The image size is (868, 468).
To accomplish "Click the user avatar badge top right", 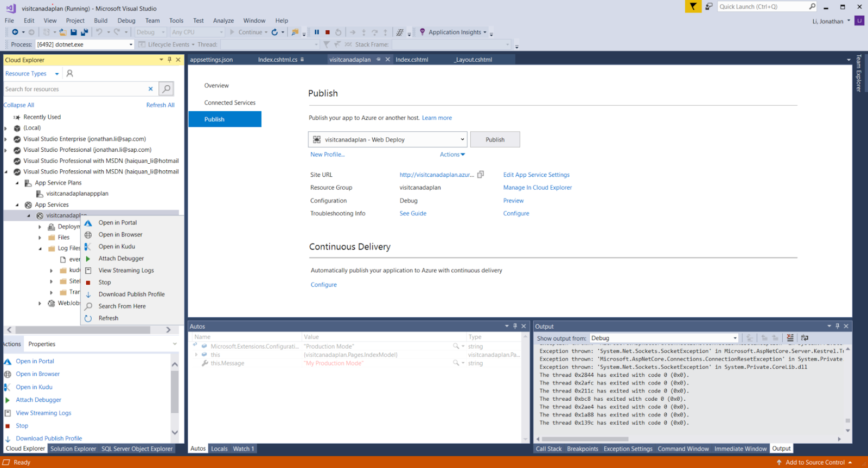I will pyautogui.click(x=859, y=21).
